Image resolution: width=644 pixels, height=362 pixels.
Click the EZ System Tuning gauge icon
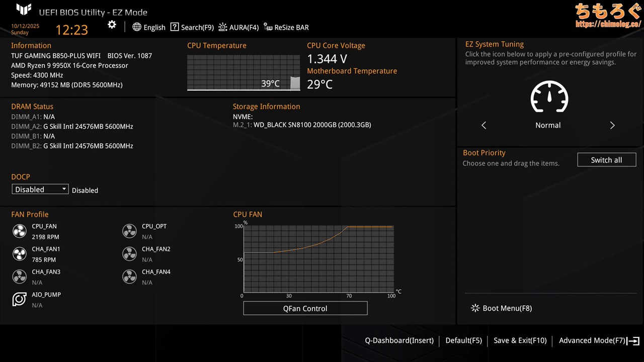[549, 97]
